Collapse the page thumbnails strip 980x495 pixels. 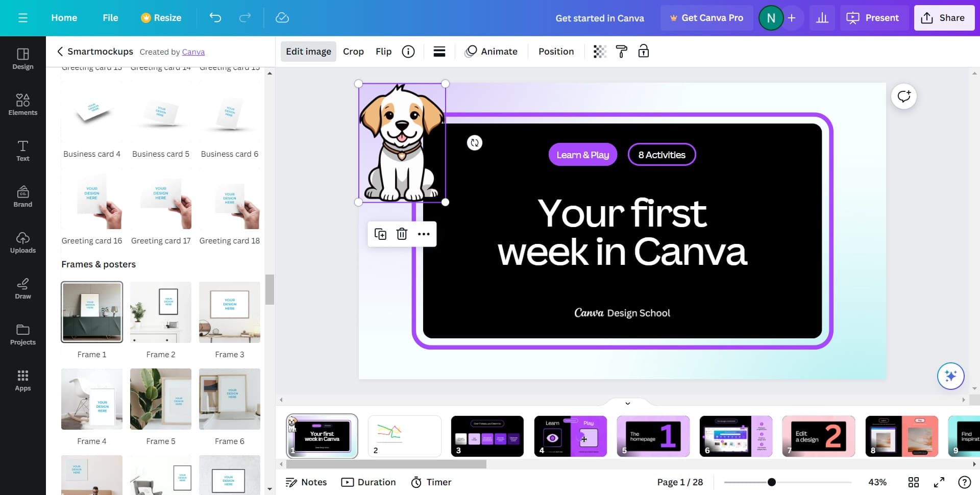tap(627, 403)
